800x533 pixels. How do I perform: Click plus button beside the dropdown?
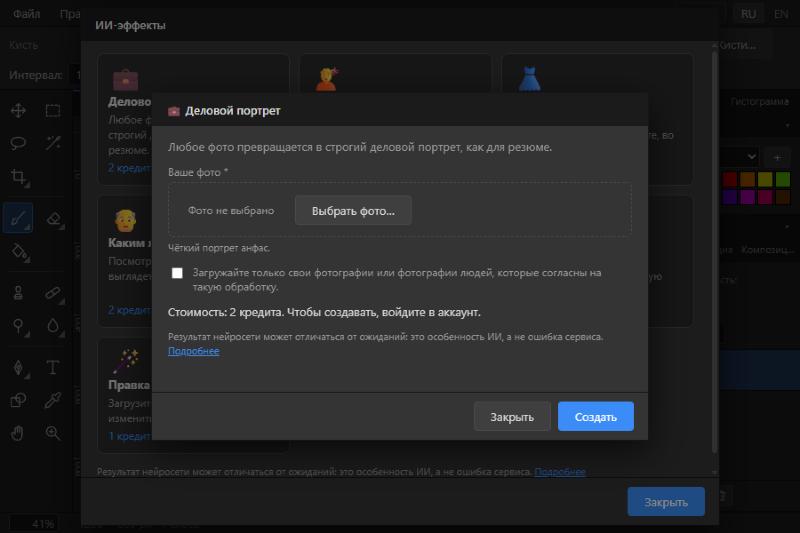click(777, 158)
